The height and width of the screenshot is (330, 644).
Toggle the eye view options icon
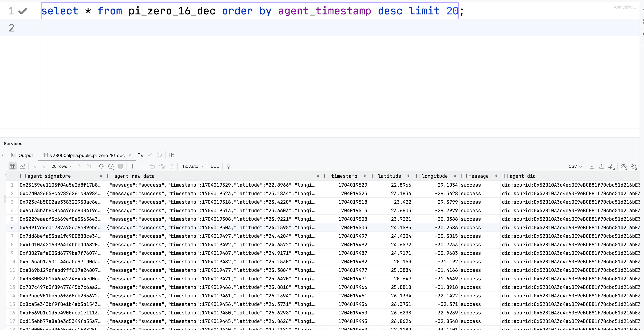pyautogui.click(x=623, y=166)
